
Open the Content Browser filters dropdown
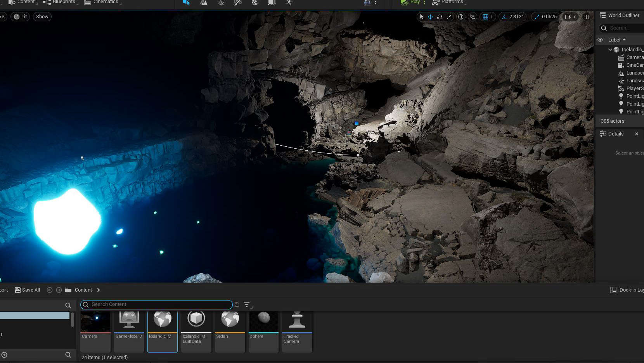coord(247,305)
